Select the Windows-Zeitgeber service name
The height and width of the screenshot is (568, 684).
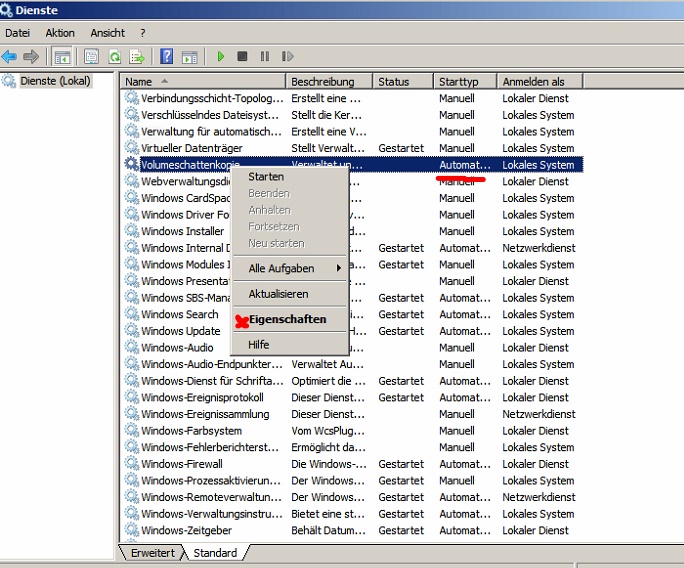(x=186, y=530)
